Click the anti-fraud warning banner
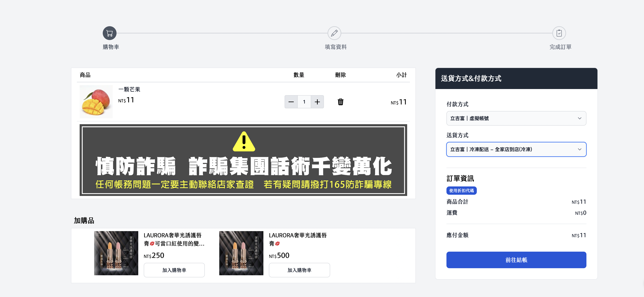 coord(243,160)
